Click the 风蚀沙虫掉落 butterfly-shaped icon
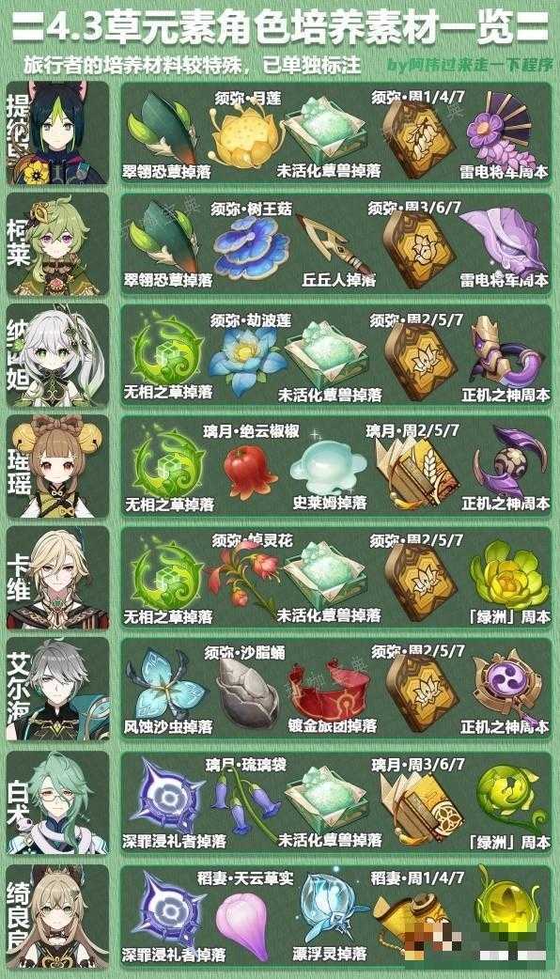The height and width of the screenshot is (979, 560). click(x=166, y=685)
